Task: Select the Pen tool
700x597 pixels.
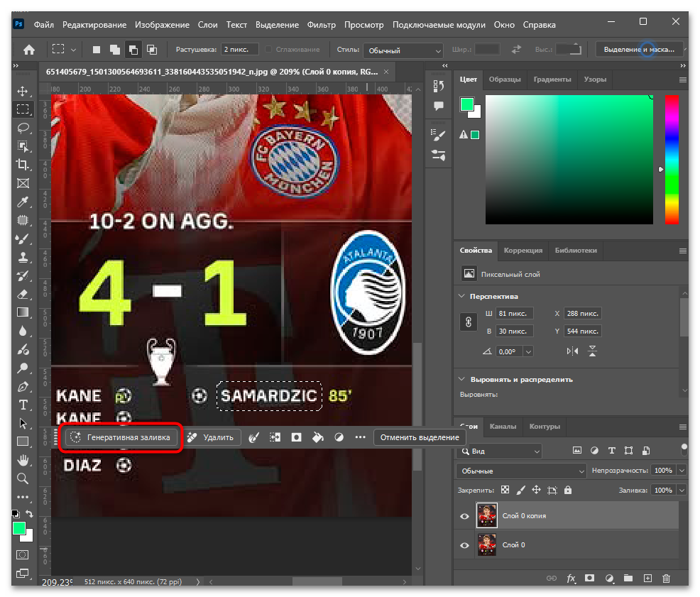Action: coord(23,387)
